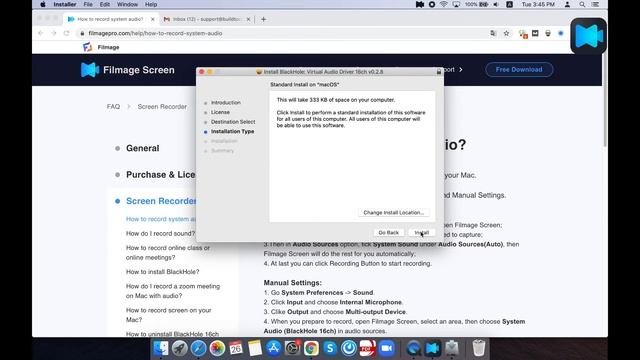Click the Screen Recorder breadcrumb link
Screen dimensions: 640x360
162,107
